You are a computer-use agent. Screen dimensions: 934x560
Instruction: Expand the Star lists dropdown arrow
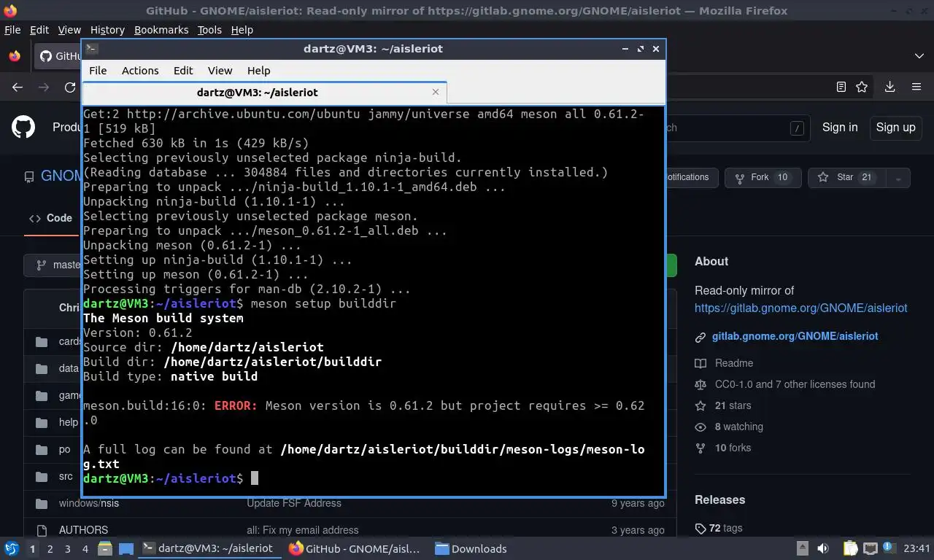[898, 177]
